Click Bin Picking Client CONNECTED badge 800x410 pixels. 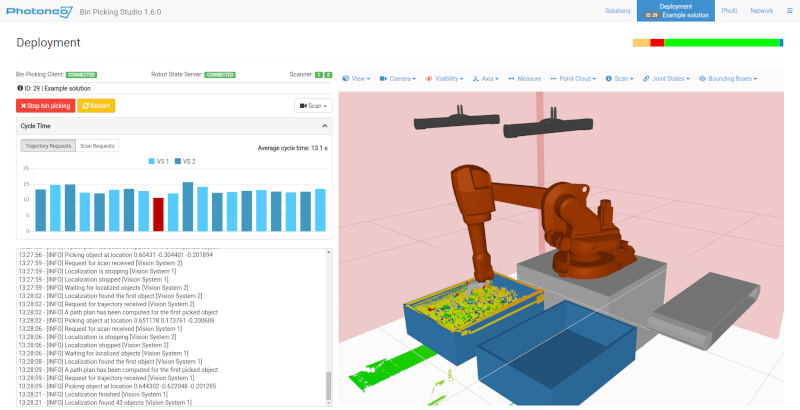pyautogui.click(x=81, y=74)
